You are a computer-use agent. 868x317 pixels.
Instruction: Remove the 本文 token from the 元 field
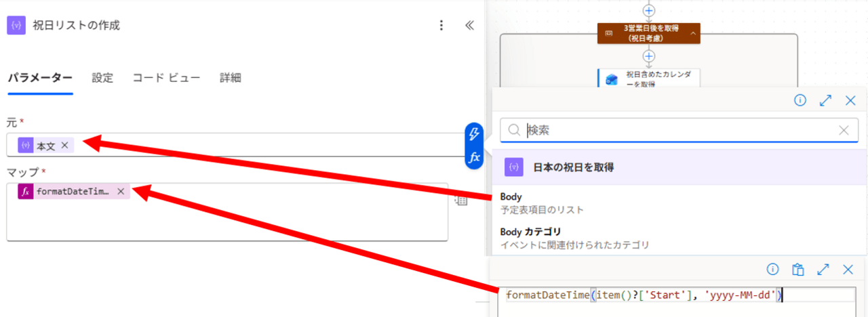click(x=65, y=145)
